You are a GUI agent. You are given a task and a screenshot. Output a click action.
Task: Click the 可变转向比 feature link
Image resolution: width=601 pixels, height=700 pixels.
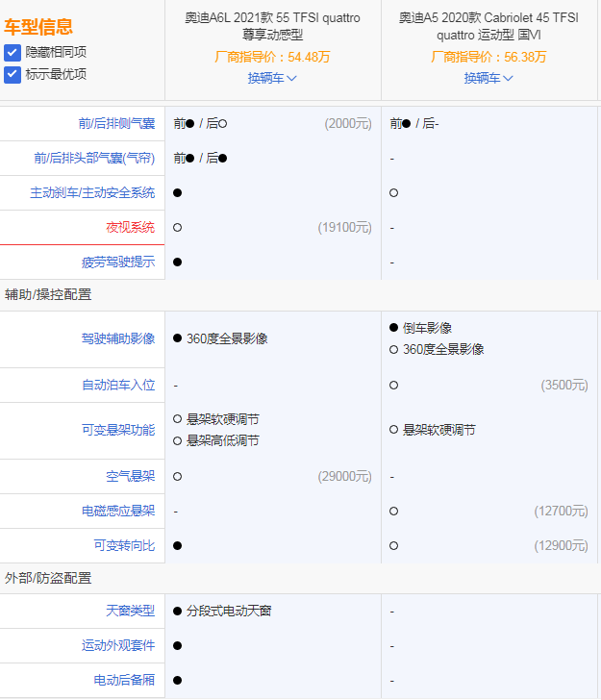click(x=124, y=545)
